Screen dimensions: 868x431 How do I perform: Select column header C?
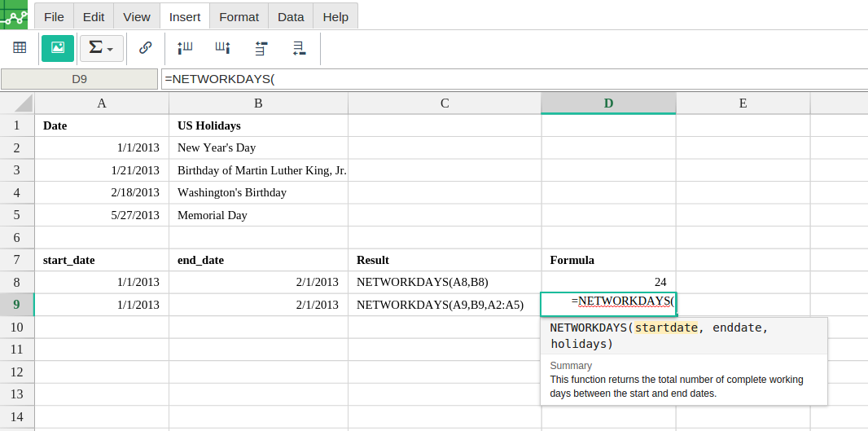pos(445,103)
